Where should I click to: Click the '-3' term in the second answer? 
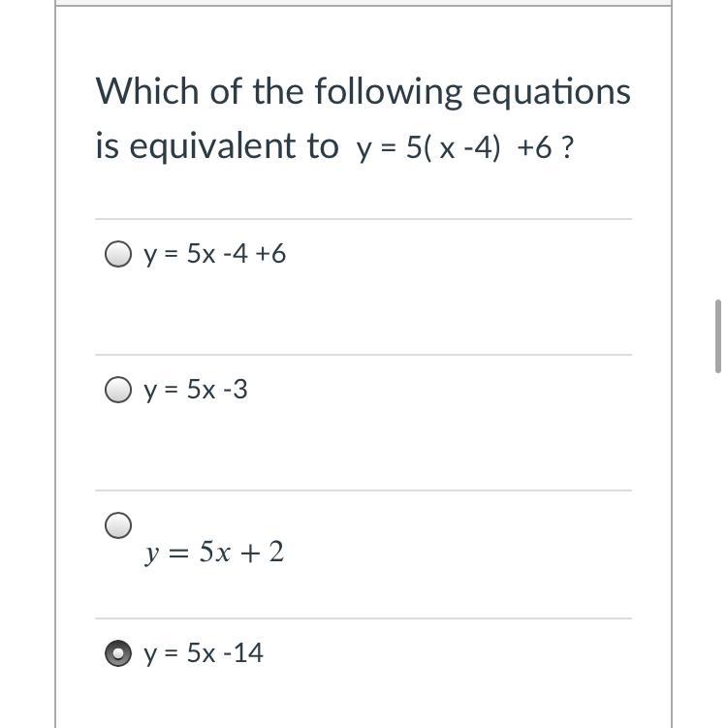click(236, 390)
